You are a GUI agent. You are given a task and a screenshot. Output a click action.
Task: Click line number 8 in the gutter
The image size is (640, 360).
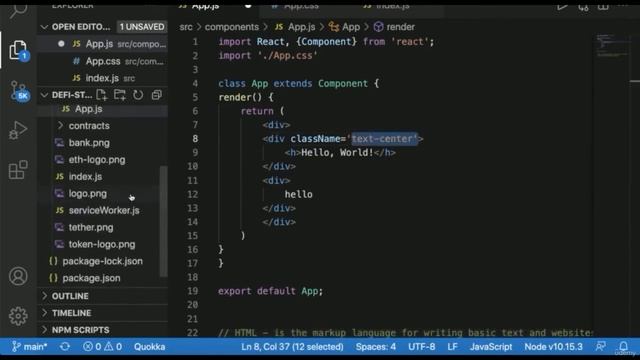coord(195,139)
